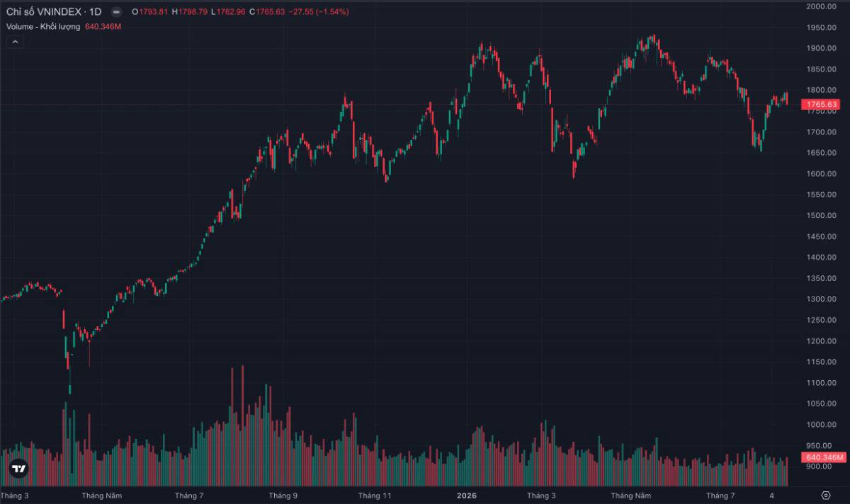The height and width of the screenshot is (504, 850).
Task: Click the 1700.00 price axis label
Action: 822,132
